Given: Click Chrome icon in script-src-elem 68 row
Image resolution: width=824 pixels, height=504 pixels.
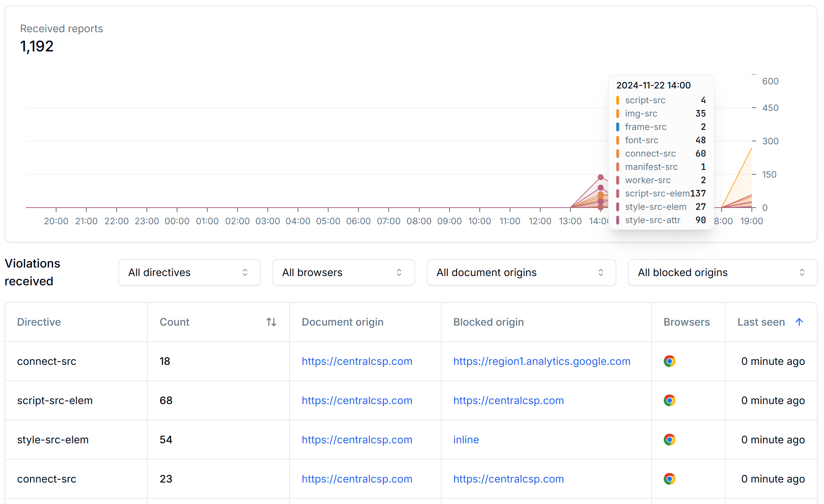Looking at the screenshot, I should point(670,400).
